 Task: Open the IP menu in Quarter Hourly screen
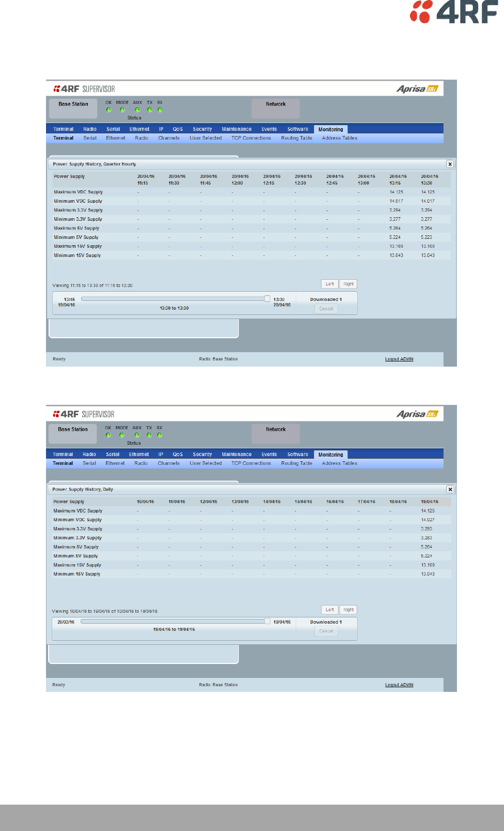161,129
